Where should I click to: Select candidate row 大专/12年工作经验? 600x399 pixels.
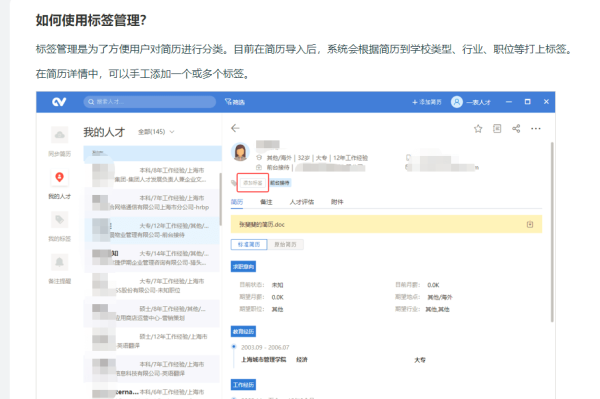pos(152,230)
